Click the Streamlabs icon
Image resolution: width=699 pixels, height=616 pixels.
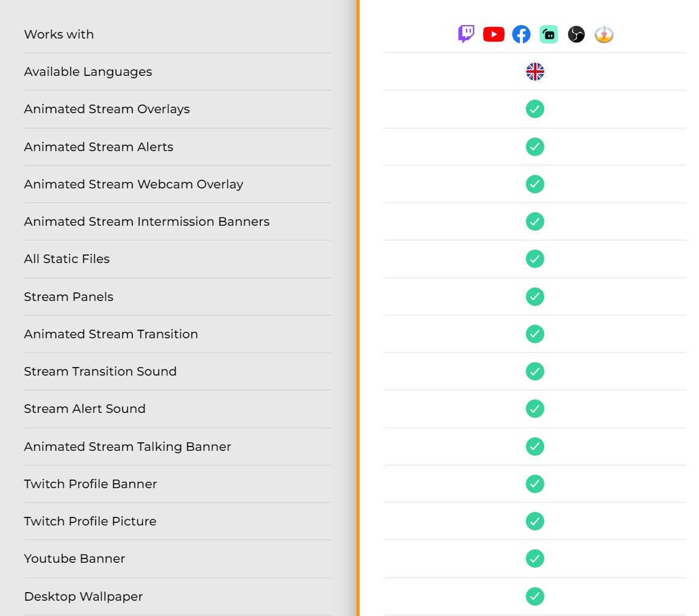pos(549,34)
